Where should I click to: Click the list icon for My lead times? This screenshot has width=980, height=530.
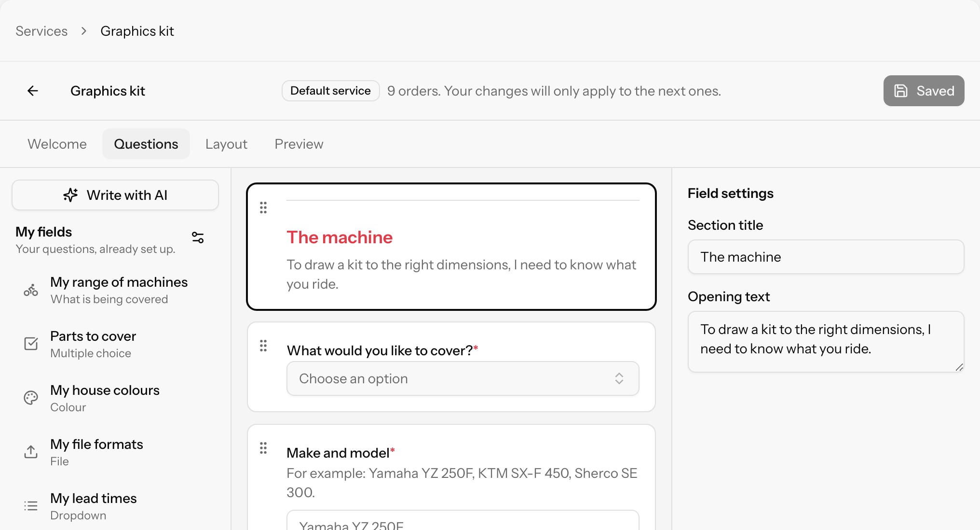pos(31,505)
